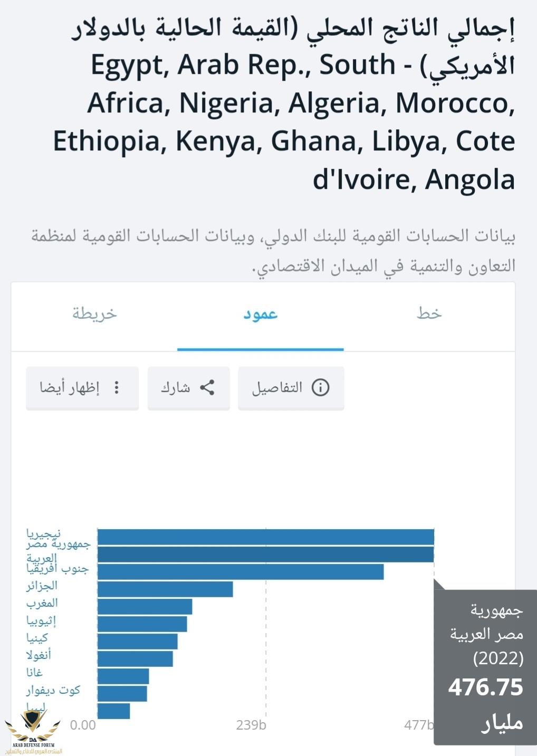Switch to the خط line tab
This screenshot has width=537, height=756.
[x=429, y=314]
